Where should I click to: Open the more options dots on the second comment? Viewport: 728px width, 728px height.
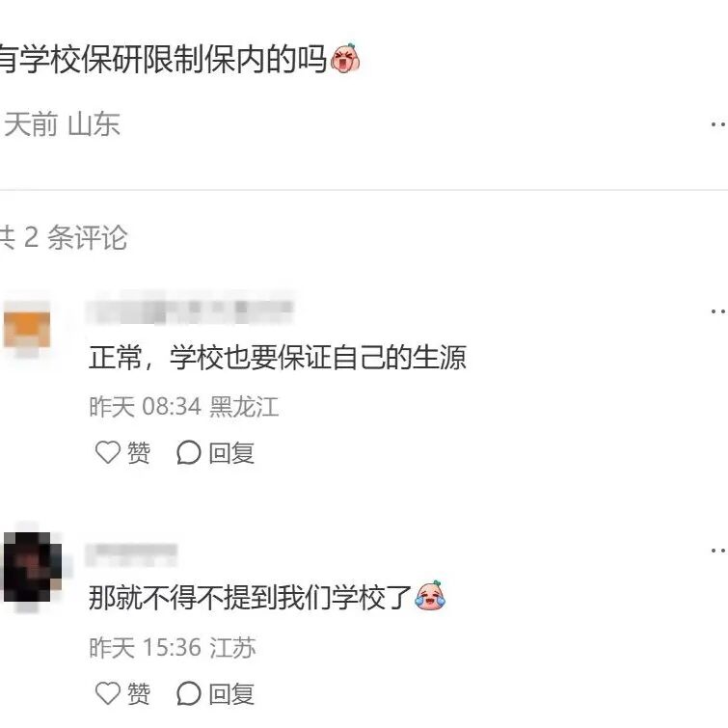tap(718, 551)
